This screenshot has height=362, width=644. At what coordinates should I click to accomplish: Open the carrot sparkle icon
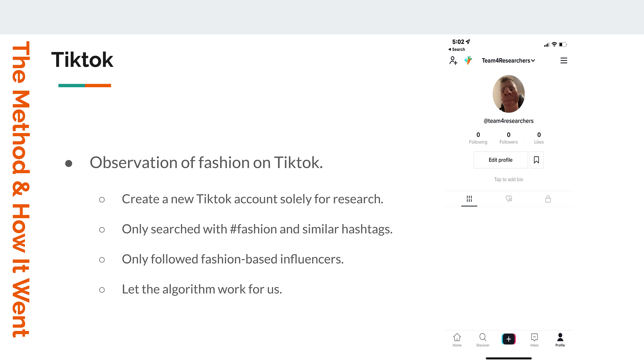pos(468,61)
